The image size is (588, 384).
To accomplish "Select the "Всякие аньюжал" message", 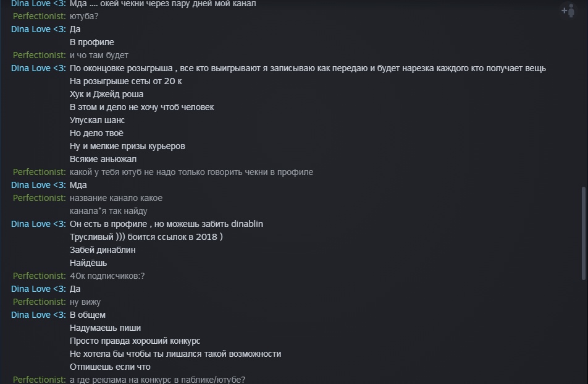I will click(x=102, y=160).
